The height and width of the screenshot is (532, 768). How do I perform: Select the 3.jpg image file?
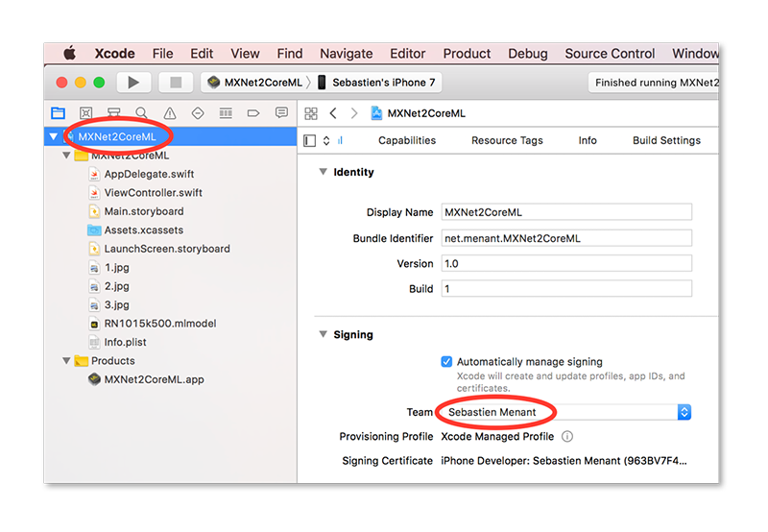pos(116,304)
